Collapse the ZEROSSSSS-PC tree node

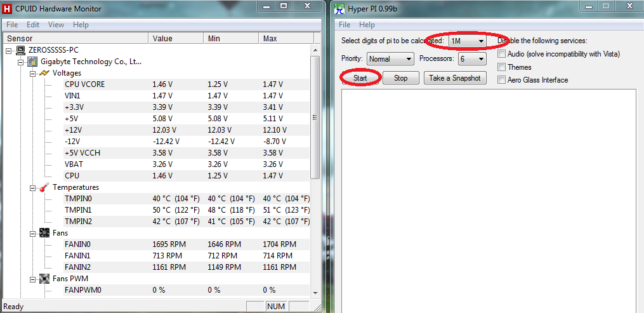(10, 51)
